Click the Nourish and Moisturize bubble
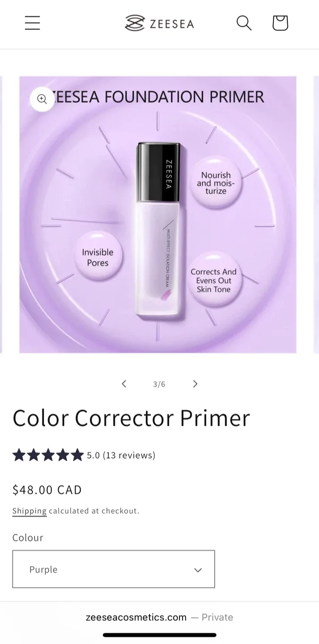The width and height of the screenshot is (319, 644). pyautogui.click(x=216, y=183)
